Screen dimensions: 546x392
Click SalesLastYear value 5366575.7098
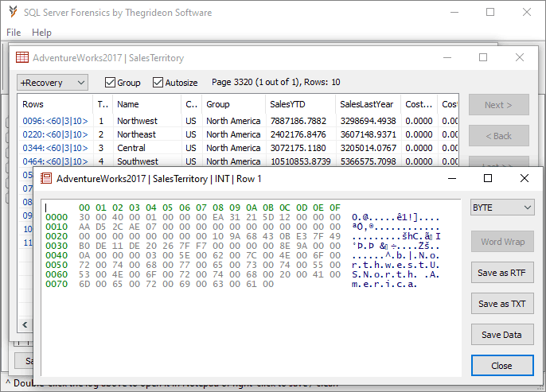pyautogui.click(x=369, y=161)
